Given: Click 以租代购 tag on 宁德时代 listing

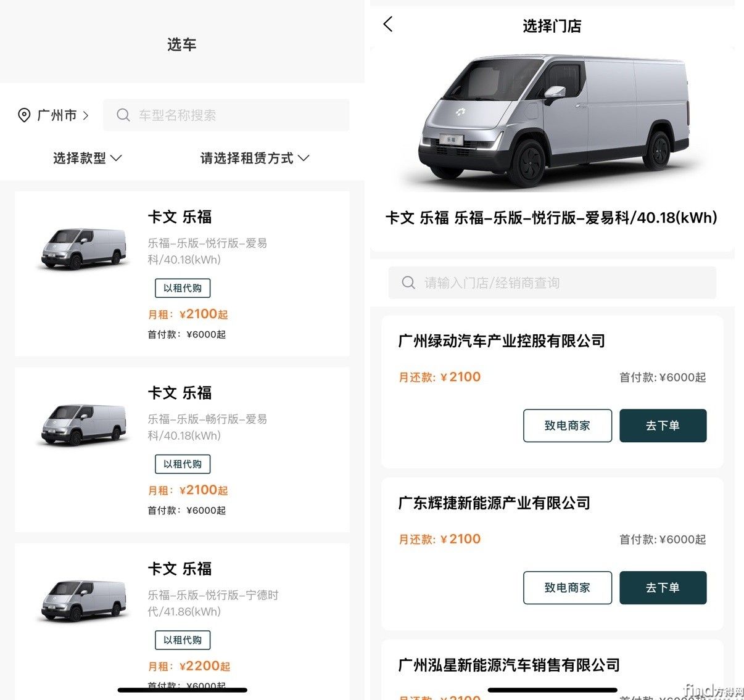Looking at the screenshot, I should point(183,640).
